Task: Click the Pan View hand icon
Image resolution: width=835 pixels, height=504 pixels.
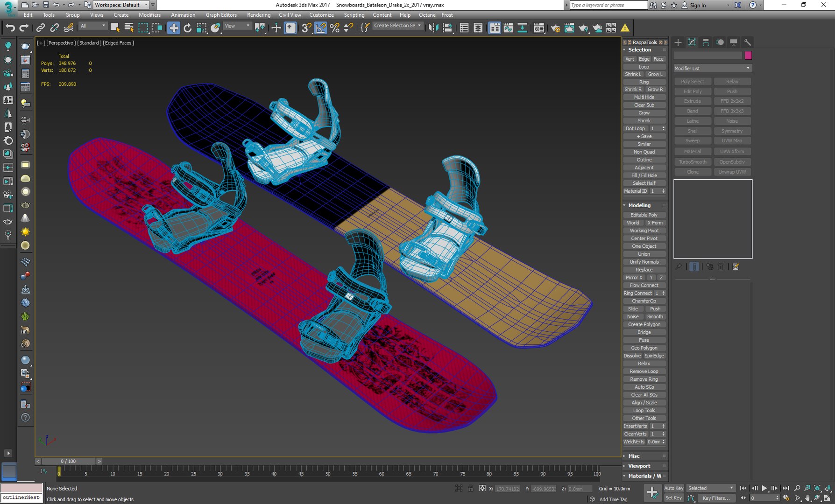Action: [807, 498]
